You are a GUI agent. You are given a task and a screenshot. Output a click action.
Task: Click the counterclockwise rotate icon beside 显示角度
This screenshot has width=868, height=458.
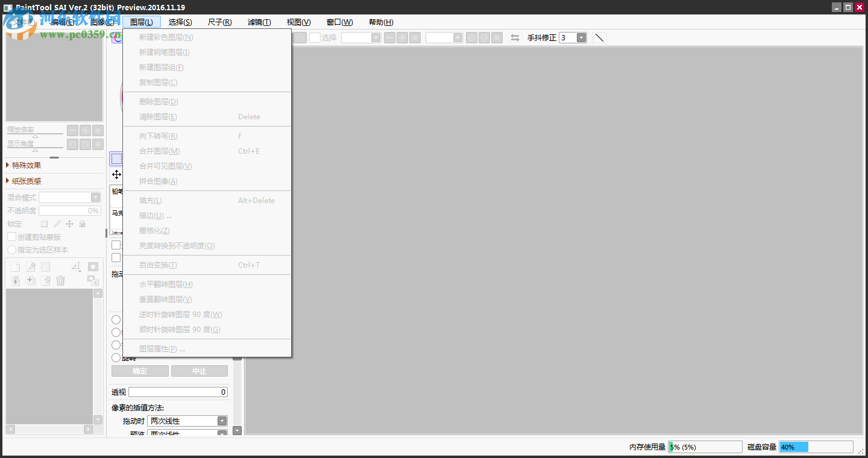(72, 144)
